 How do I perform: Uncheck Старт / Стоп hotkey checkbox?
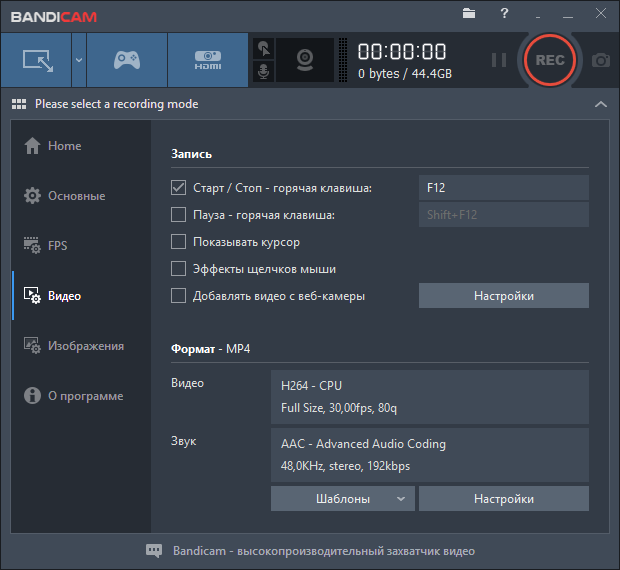[x=179, y=188]
